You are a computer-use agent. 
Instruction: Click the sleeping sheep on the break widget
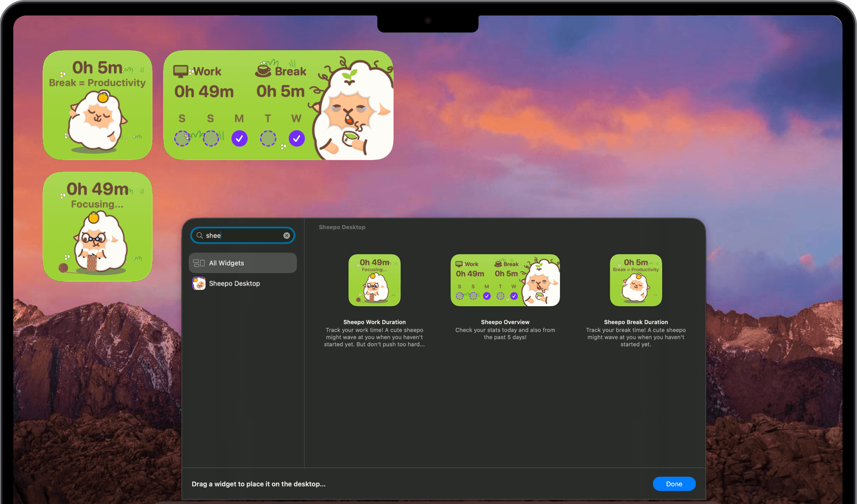click(97, 122)
